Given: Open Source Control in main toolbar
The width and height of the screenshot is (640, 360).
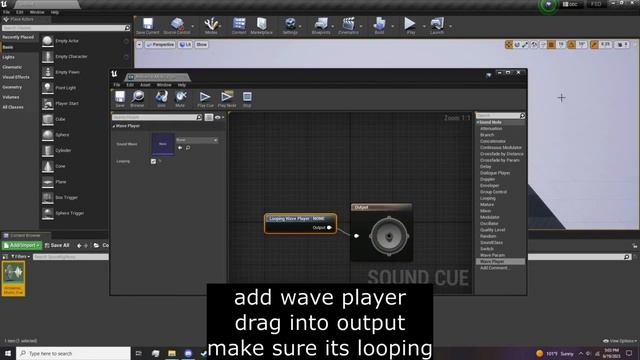Looking at the screenshot, I should pos(177,26).
